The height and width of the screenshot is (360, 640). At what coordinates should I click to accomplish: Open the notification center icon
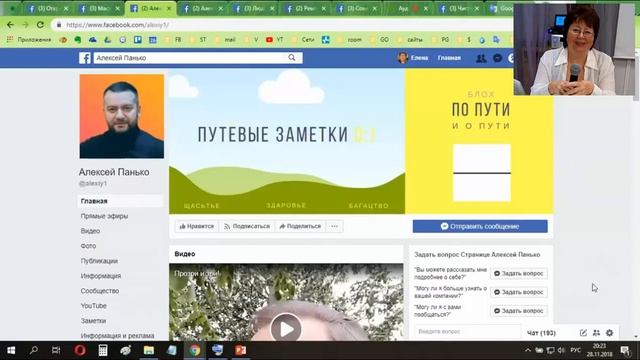pyautogui.click(x=625, y=350)
